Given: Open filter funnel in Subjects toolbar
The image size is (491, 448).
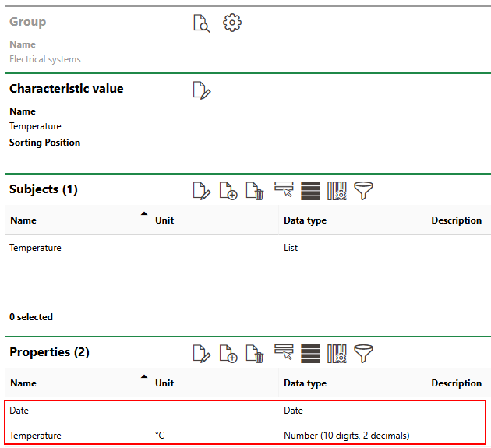Looking at the screenshot, I should tap(363, 191).
